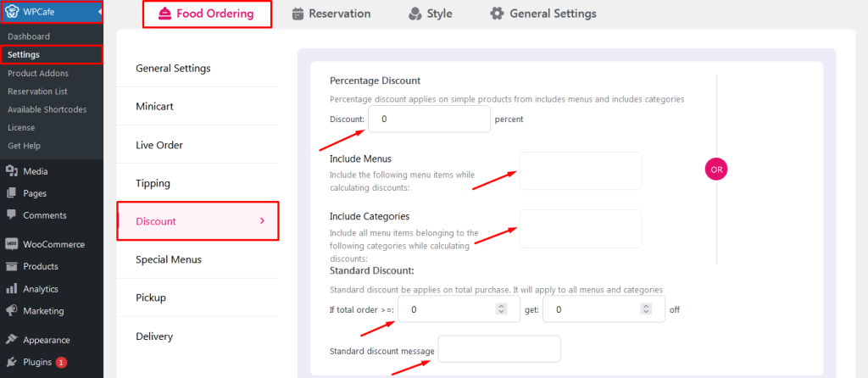The image size is (868, 378).
Task: Open Available Shortcodes link
Action: coord(47,109)
